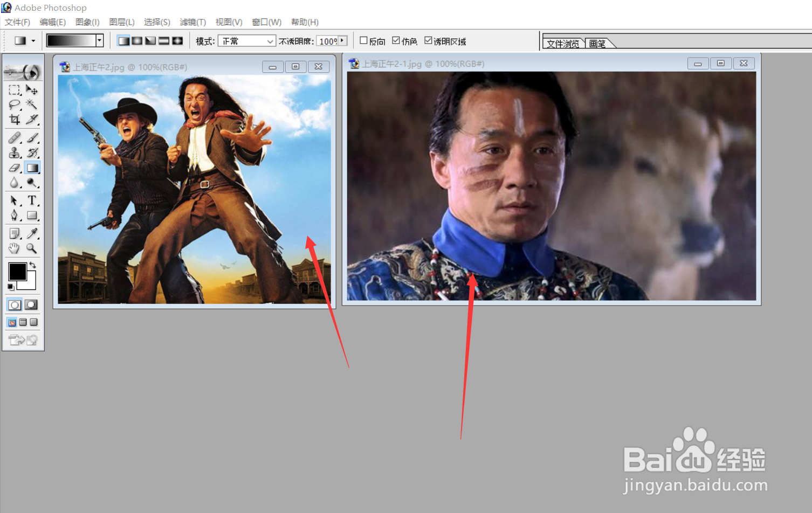Select the Healing Brush tool
The image size is (812, 513).
[x=15, y=138]
